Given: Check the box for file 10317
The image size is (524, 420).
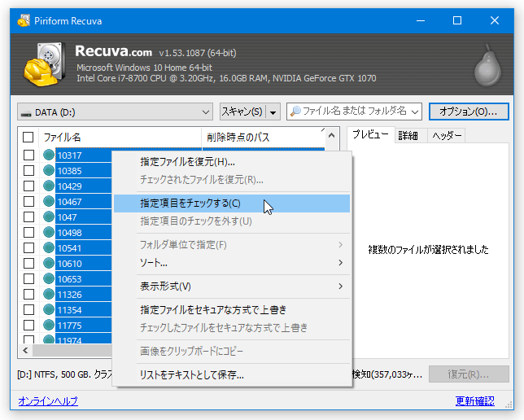Looking at the screenshot, I should (28, 155).
